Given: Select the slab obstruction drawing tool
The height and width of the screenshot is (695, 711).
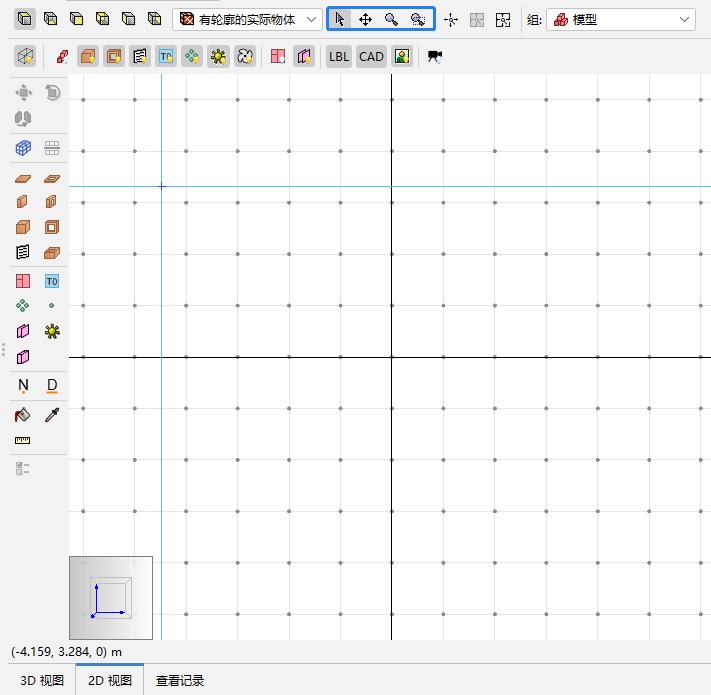Looking at the screenshot, I should pos(24,178).
